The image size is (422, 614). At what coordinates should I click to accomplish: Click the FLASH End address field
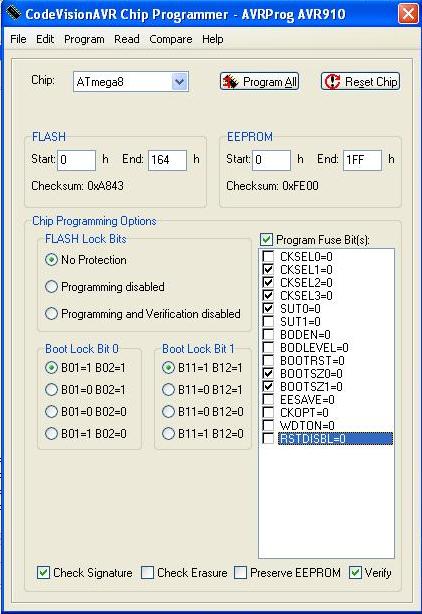tap(168, 160)
